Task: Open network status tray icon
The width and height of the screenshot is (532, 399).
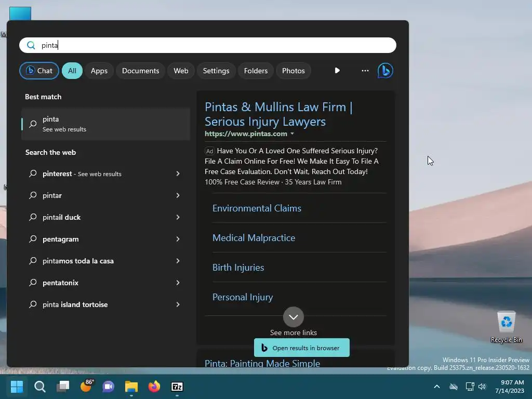Action: tap(470, 387)
